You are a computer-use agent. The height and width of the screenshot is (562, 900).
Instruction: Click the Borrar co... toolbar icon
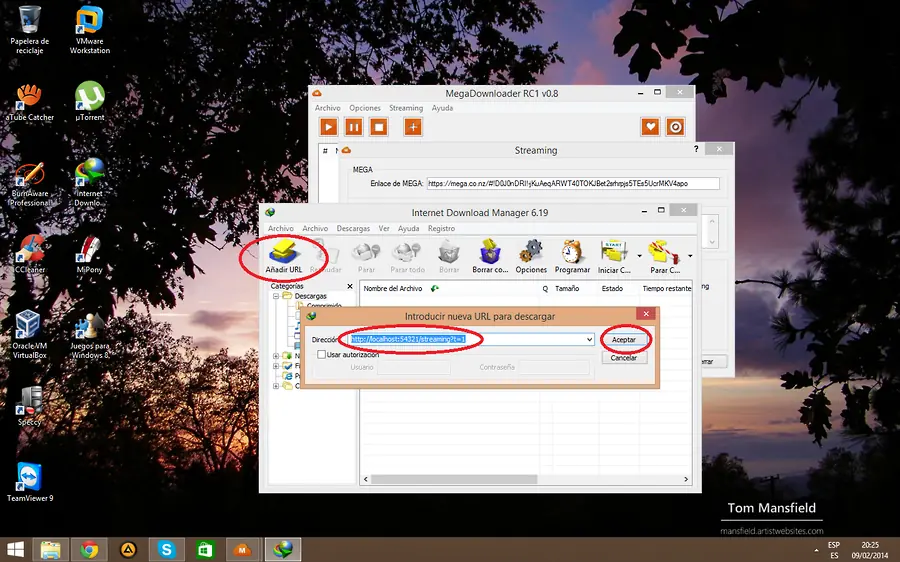tap(490, 257)
